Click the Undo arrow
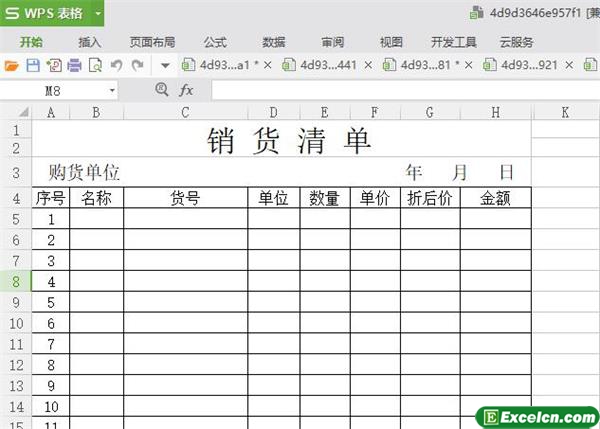The width and height of the screenshot is (600, 429). pyautogui.click(x=116, y=65)
